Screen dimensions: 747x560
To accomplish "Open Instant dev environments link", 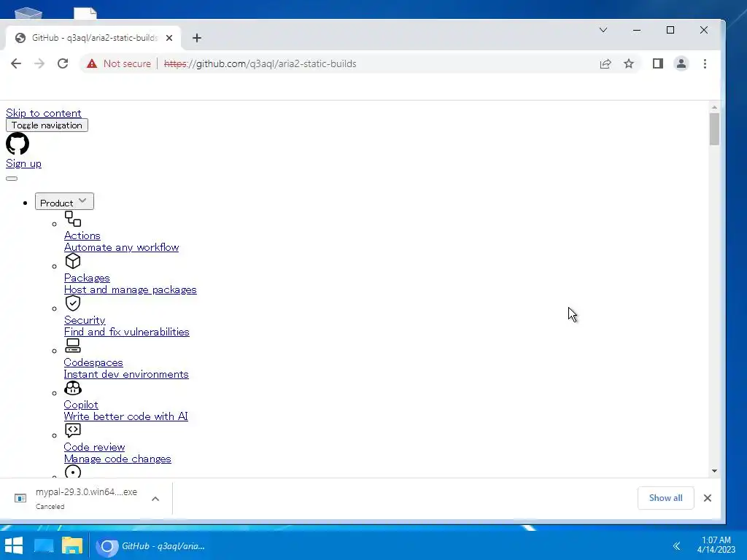I will [x=126, y=374].
